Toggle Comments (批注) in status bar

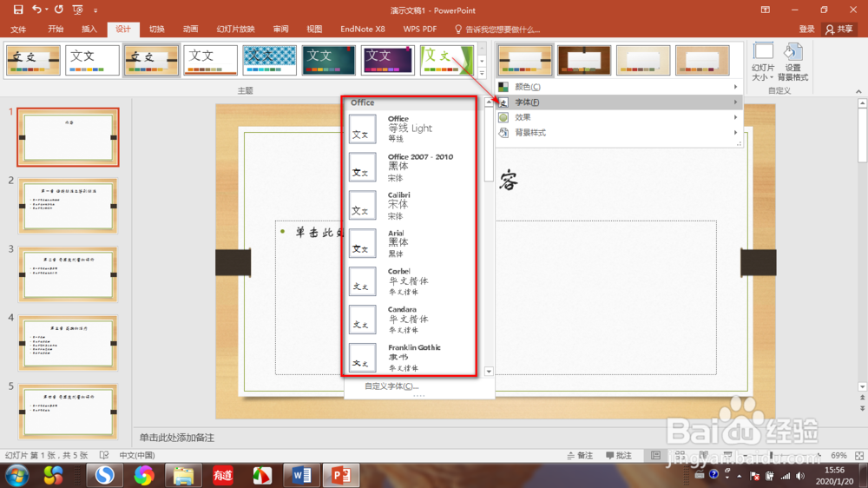[619, 455]
